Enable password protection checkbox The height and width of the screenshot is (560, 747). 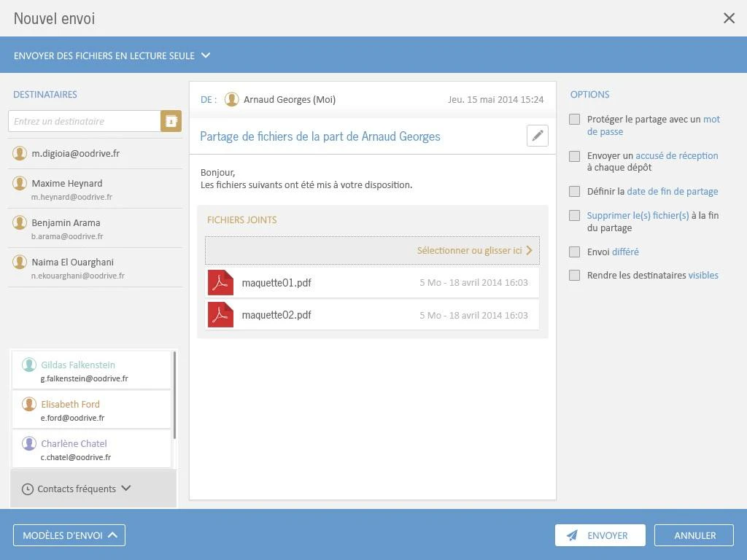[575, 119]
